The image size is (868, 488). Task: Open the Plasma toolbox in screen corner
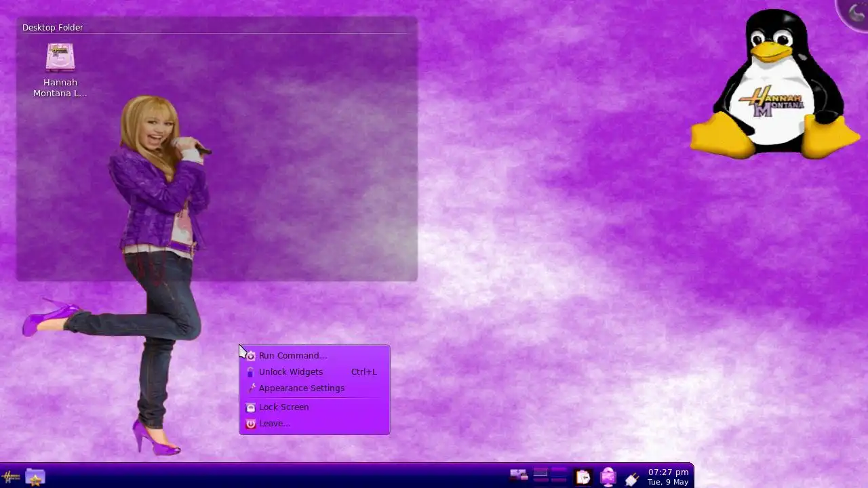click(854, 14)
